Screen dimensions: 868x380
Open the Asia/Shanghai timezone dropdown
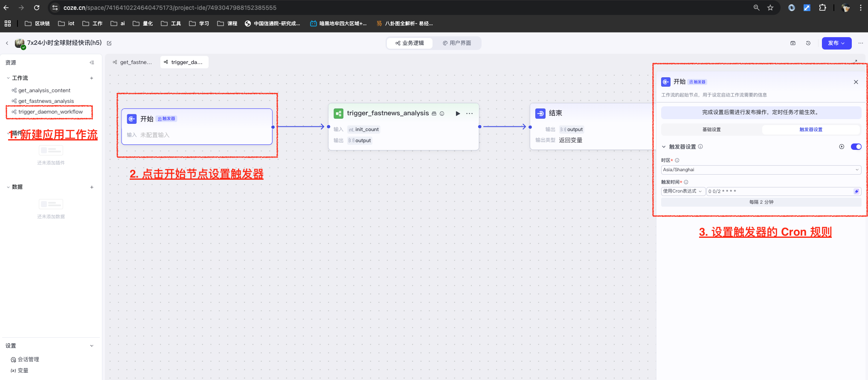(x=761, y=170)
